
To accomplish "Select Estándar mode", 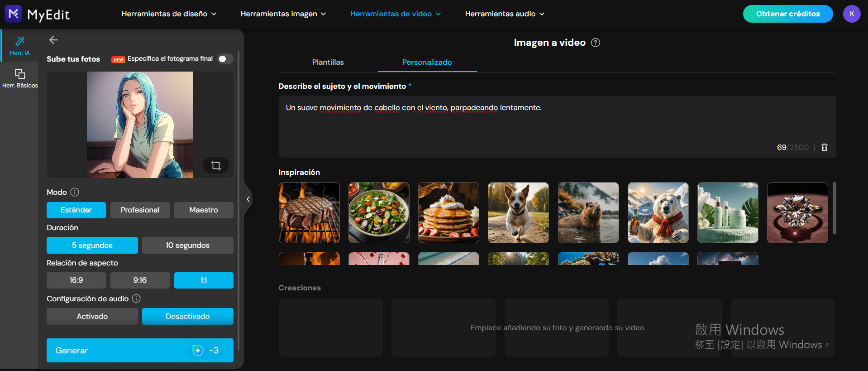I will point(76,210).
